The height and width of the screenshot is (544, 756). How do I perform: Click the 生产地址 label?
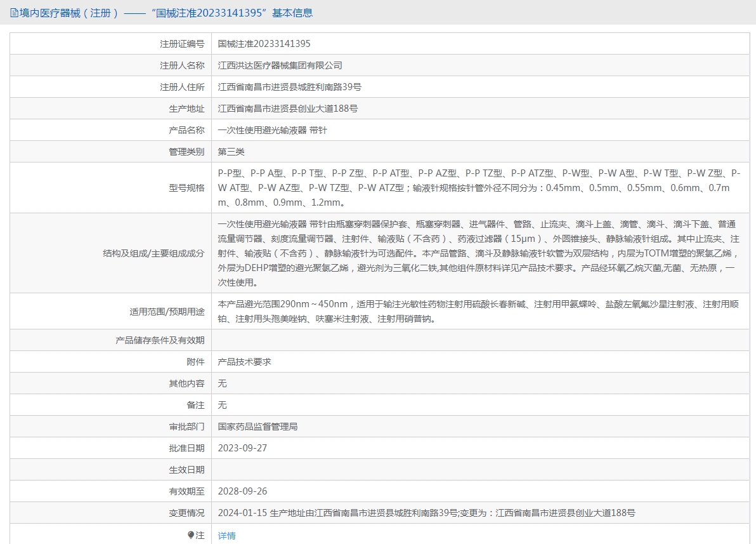point(186,109)
